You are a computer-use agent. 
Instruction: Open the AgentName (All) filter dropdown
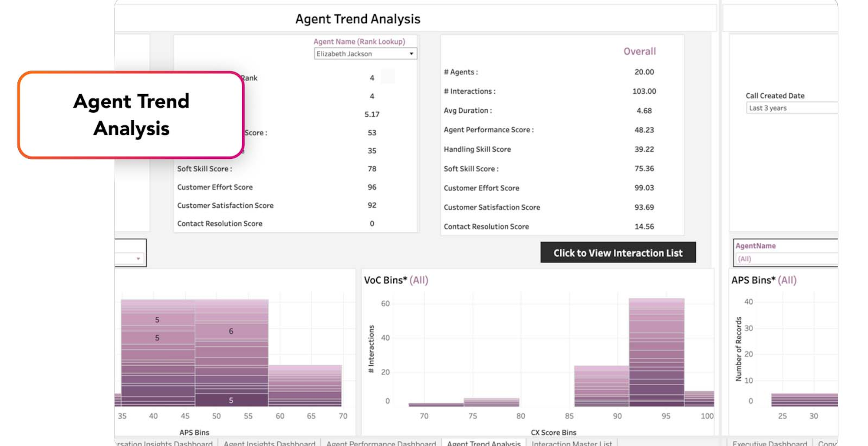pyautogui.click(x=786, y=259)
